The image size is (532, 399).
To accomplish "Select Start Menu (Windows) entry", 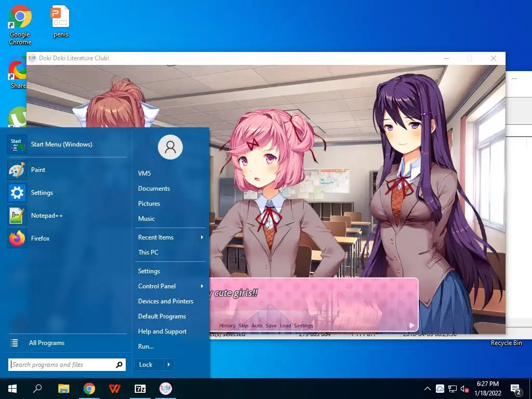I will 68,144.
